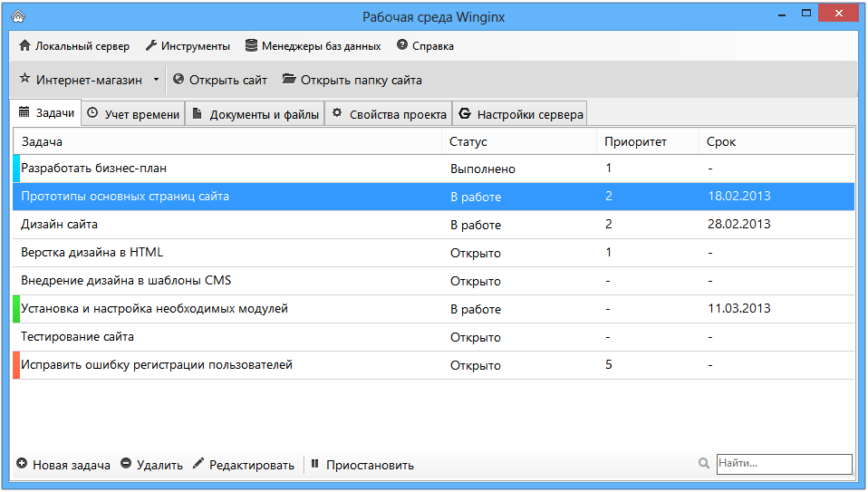Sort tasks by the Приоритет column header

(635, 141)
